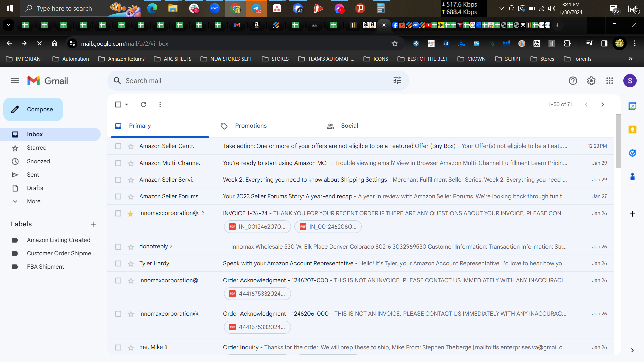This screenshot has width=644, height=362.
Task: Open the ARC SHEETS bookmarks folder
Action: [x=172, y=59]
